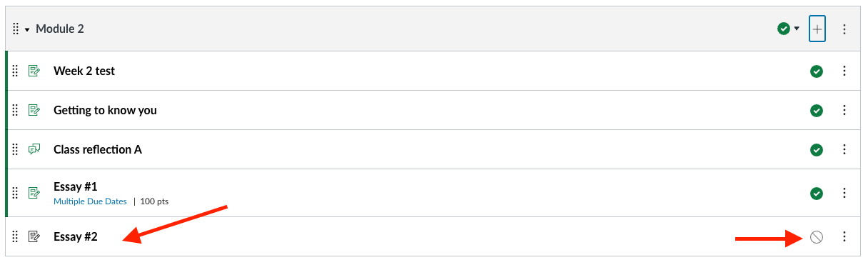The image size is (868, 270).
Task: Grab the drag handle for Getting to know you
Action: [16, 110]
